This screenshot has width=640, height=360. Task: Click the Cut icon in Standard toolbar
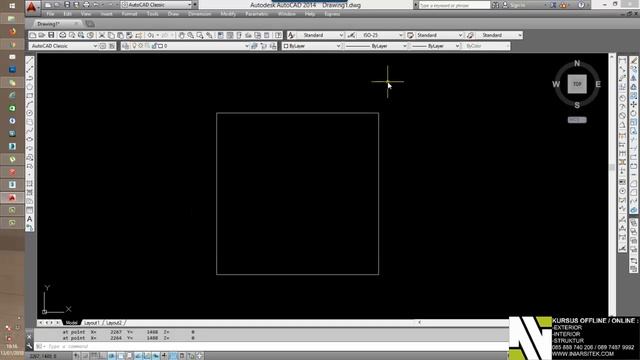pos(102,36)
